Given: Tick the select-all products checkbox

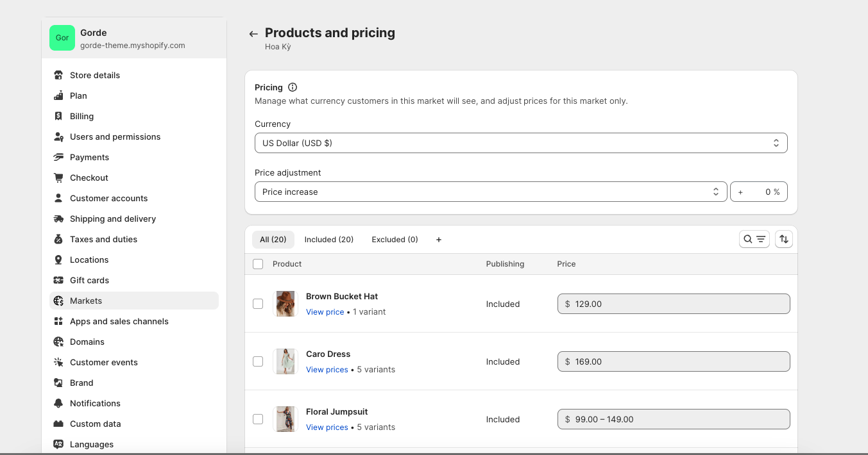Looking at the screenshot, I should click(x=258, y=264).
